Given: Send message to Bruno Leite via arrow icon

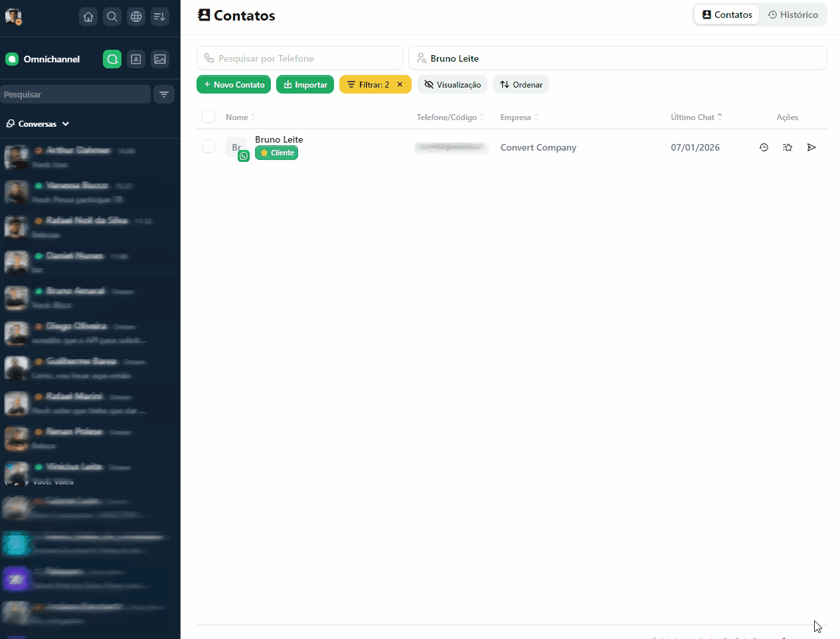Looking at the screenshot, I should (x=811, y=147).
